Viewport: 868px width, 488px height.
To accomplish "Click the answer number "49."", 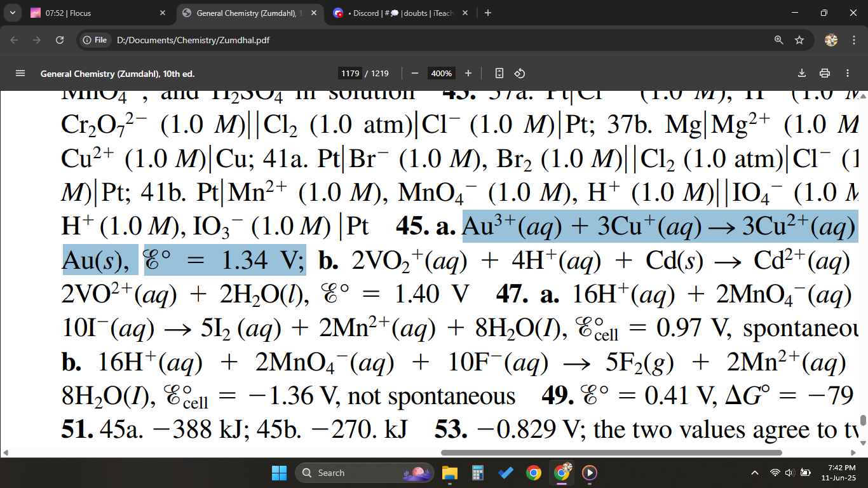I will (x=559, y=396).
